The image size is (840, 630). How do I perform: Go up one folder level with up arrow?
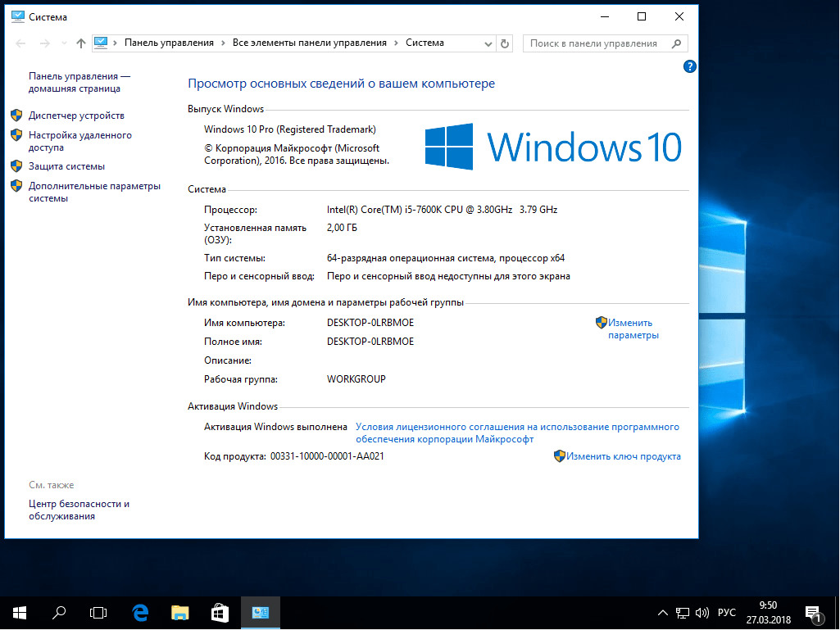(x=80, y=43)
